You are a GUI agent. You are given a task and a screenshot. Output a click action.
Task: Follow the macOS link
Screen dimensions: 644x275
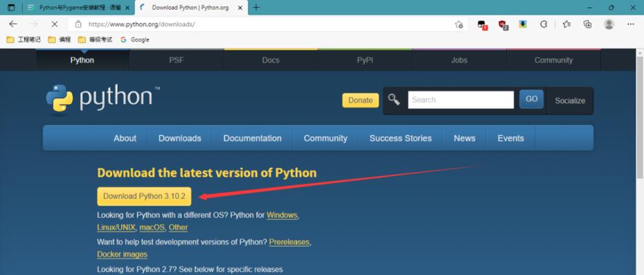pyautogui.click(x=152, y=228)
